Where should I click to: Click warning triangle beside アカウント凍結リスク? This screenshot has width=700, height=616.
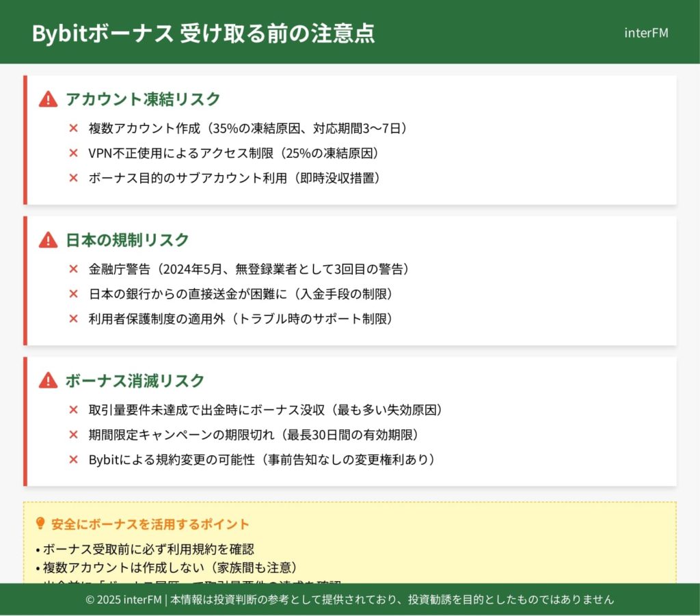pos(48,100)
